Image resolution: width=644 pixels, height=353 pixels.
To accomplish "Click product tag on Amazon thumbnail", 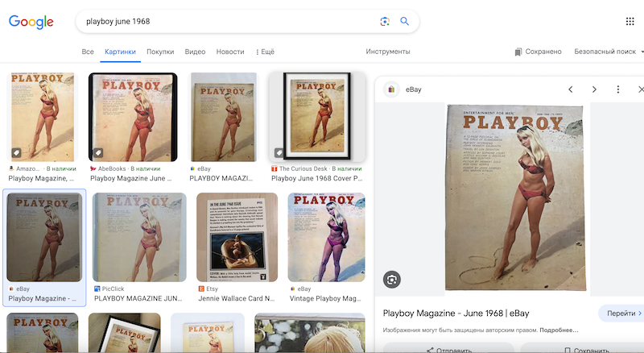I will click(x=16, y=152).
